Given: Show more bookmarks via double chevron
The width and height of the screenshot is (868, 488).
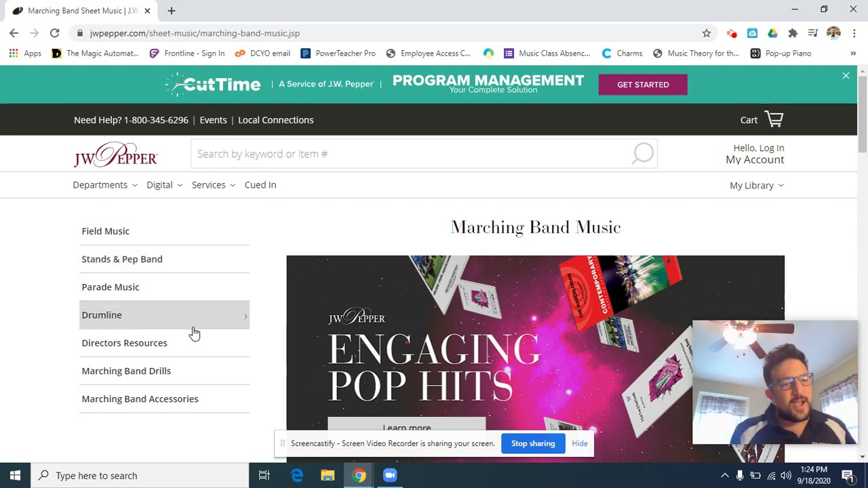Looking at the screenshot, I should click(x=853, y=53).
